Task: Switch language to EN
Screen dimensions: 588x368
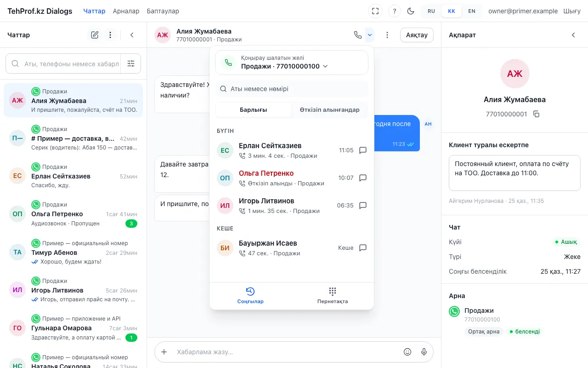Action: click(472, 11)
